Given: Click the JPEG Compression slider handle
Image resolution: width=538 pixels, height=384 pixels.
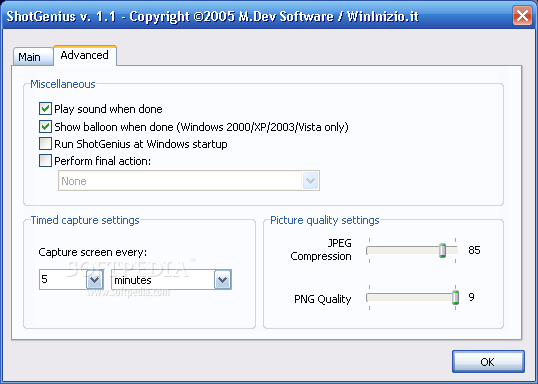Looking at the screenshot, I should point(443,251).
